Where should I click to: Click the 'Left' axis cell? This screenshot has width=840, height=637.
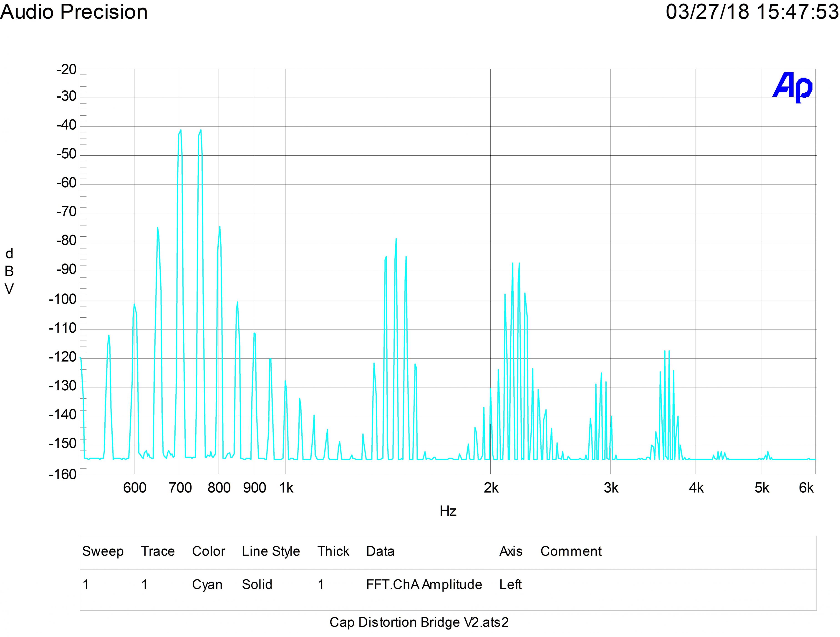click(511, 585)
